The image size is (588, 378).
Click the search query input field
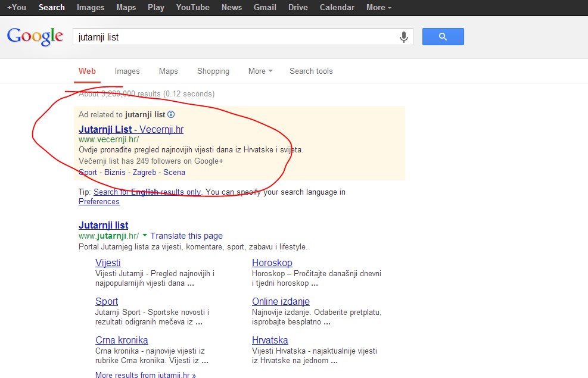click(235, 37)
